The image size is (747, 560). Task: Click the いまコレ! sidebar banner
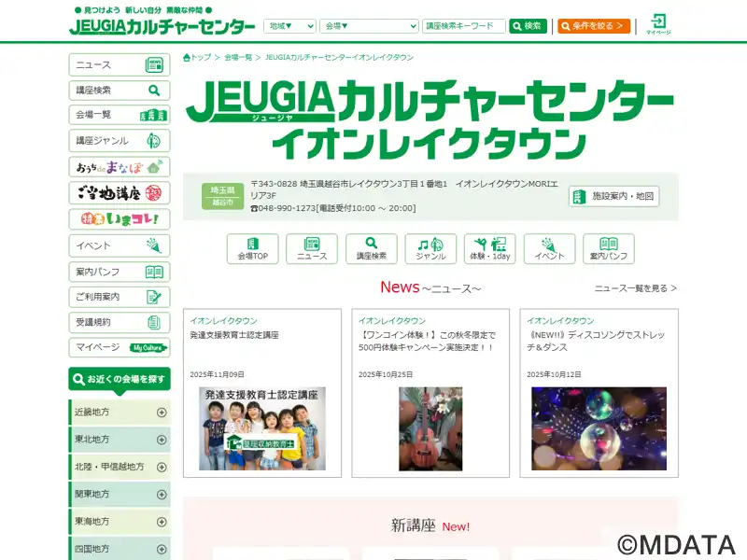[120, 219]
